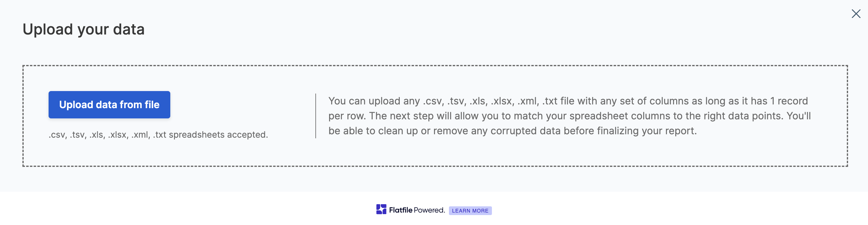Select the accepted file formats text
Screen dimensions: 868x225
158,134
